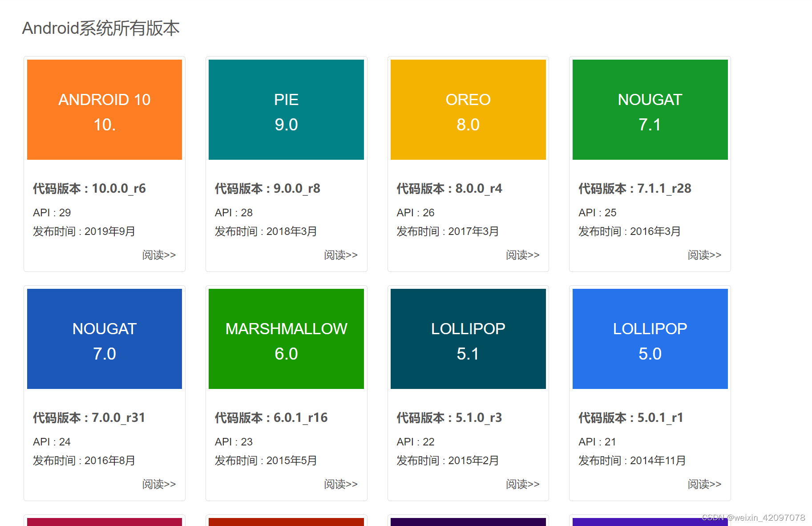
Task: Click release date 发布时间 : 2016年8月
Action: point(84,461)
